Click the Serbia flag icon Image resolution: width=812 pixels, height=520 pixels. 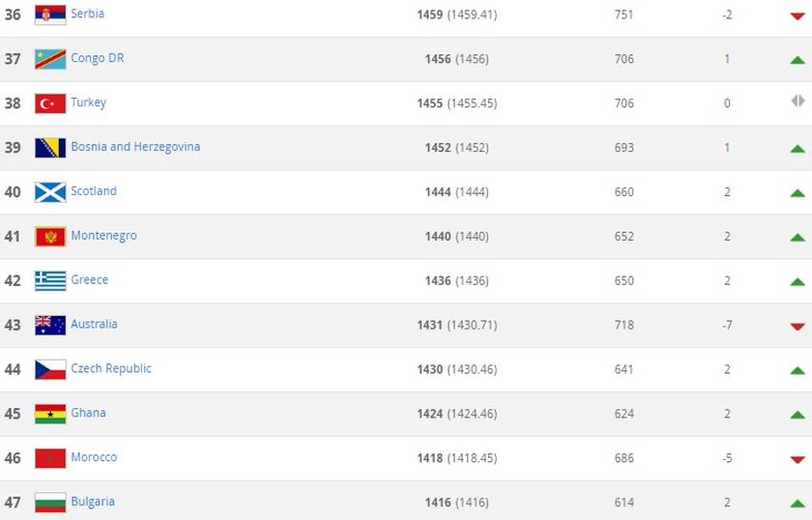click(x=50, y=14)
